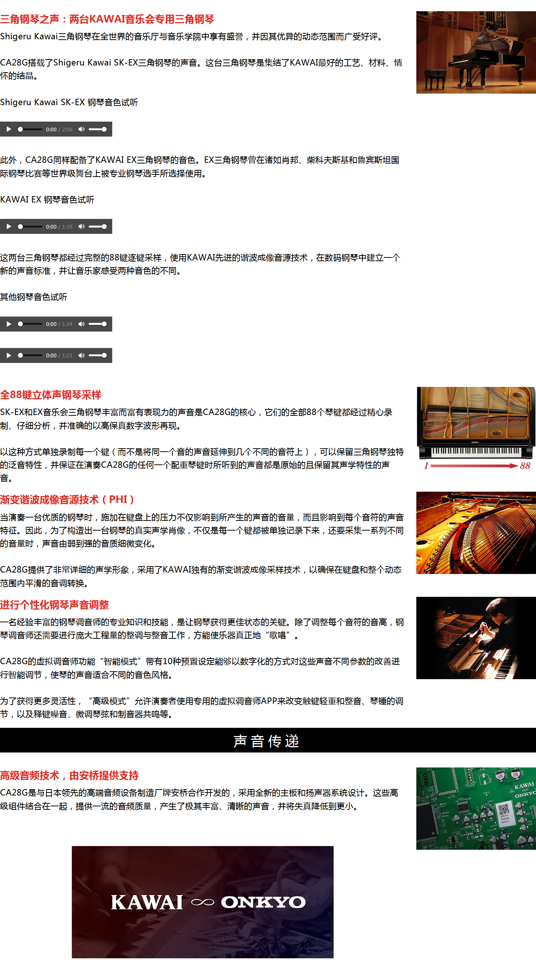536x980 pixels.
Task: Play the 2:06 Shigeru Kawai SK-EX audio sample
Action: click(9, 129)
